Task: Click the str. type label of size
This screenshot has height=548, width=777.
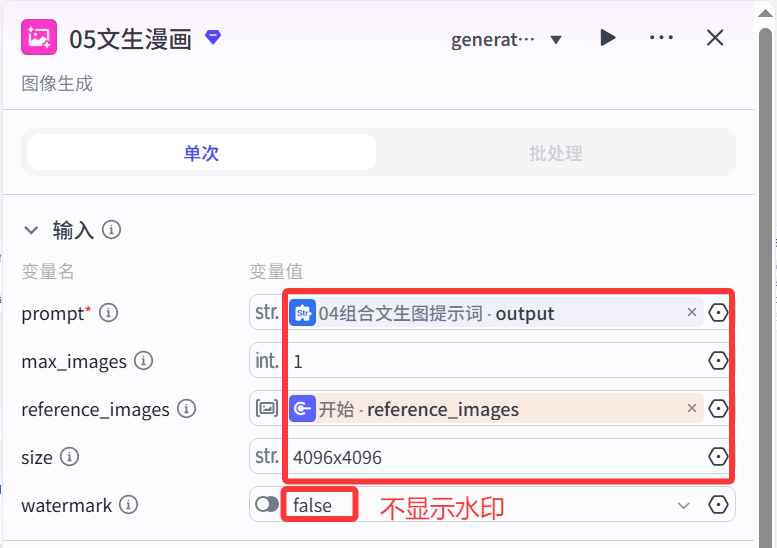Action: coord(267,456)
